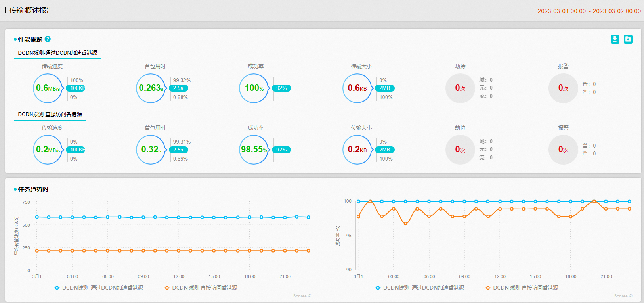This screenshot has width=644, height=303.
Task: Click the orange data point at the 95 dip
Action: click(x=405, y=224)
